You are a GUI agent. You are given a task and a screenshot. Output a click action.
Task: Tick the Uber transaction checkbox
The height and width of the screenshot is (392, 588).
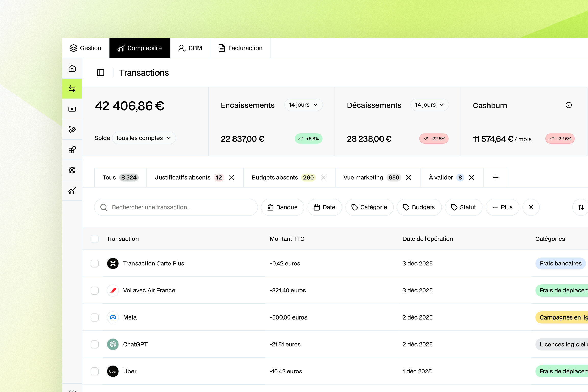coord(95,371)
